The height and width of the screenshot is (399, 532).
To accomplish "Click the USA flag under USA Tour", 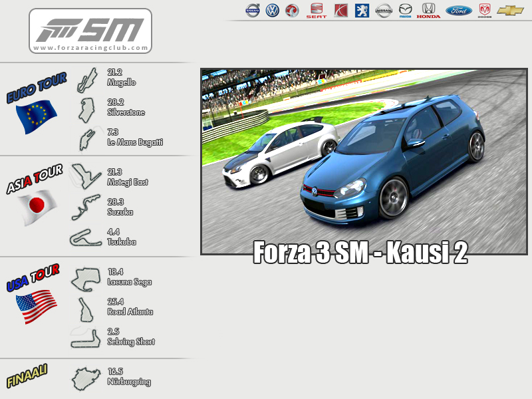I will (x=36, y=305).
